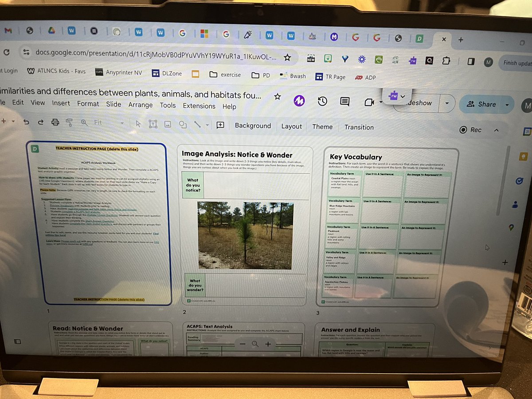Open the Anyprinter NV bookmark
532x399 pixels.
[x=117, y=72]
